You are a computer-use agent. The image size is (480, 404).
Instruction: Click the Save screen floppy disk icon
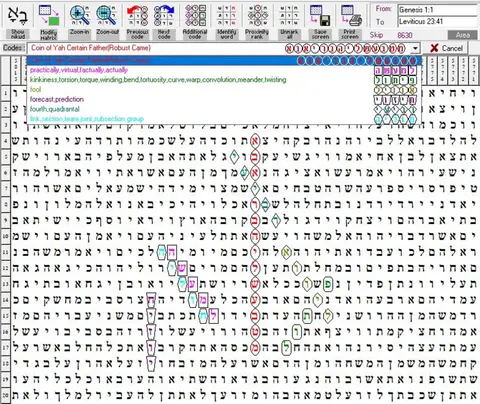[320, 15]
